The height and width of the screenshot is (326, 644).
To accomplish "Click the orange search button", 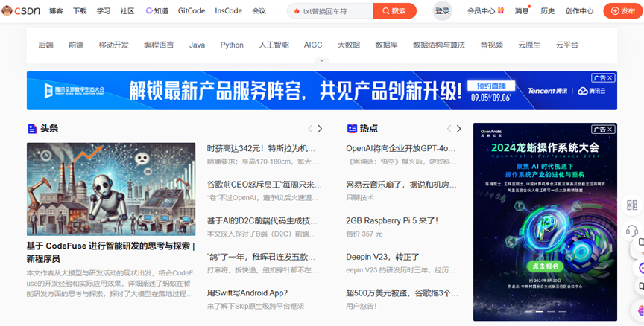I will tap(395, 11).
